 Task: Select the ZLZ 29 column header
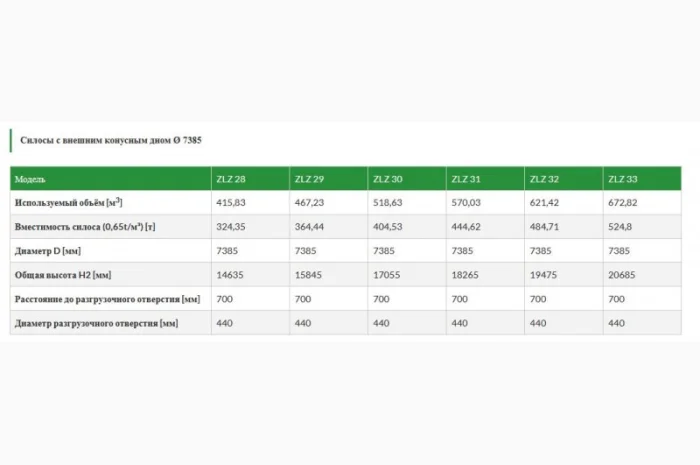pyautogui.click(x=308, y=179)
